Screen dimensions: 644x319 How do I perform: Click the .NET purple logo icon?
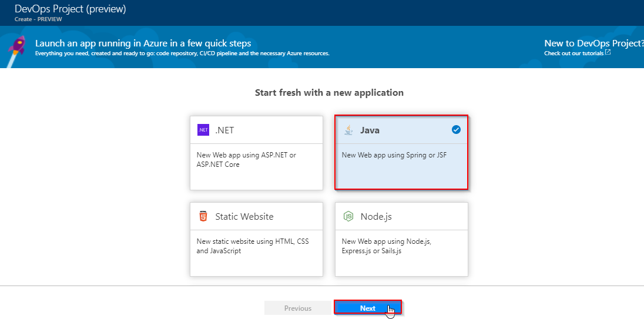pos(203,130)
